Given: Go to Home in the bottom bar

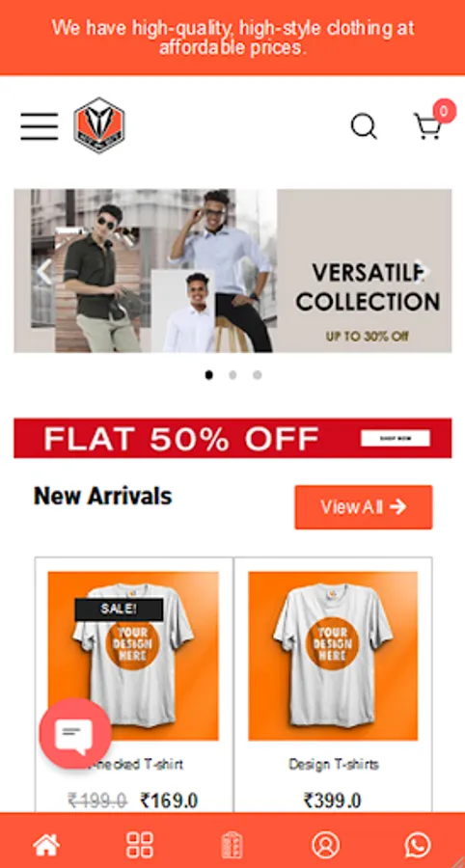Looking at the screenshot, I should click(46, 845).
